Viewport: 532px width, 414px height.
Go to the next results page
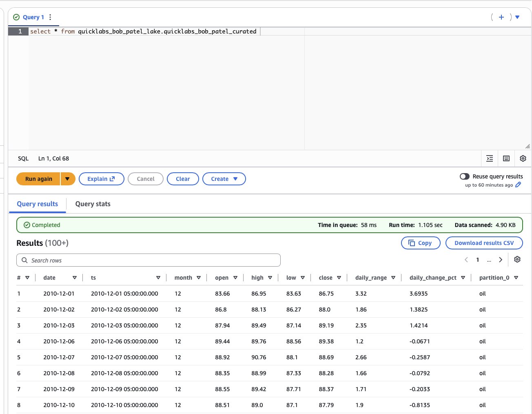(x=501, y=260)
